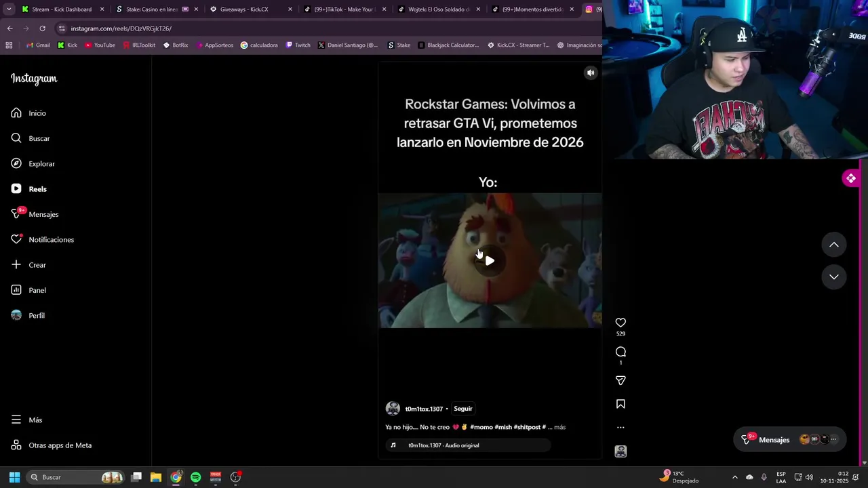
Task: Close the Stream - Kick Dashboard tab
Action: click(102, 9)
